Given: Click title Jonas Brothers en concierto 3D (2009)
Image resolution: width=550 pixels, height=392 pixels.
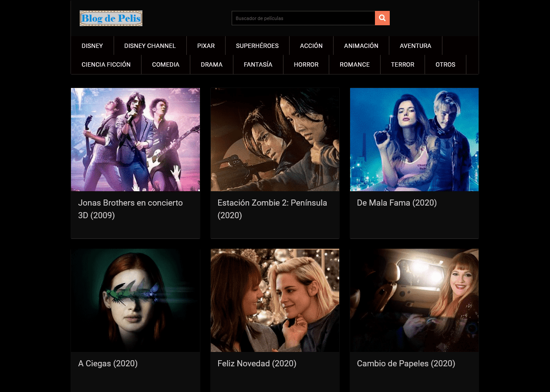Looking at the screenshot, I should pyautogui.click(x=131, y=209).
